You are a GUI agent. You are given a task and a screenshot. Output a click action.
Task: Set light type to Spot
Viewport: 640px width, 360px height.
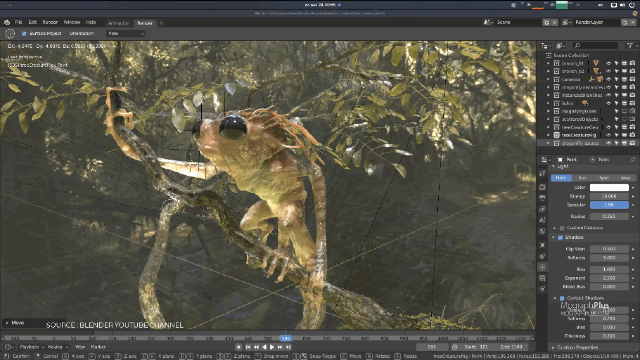point(604,178)
